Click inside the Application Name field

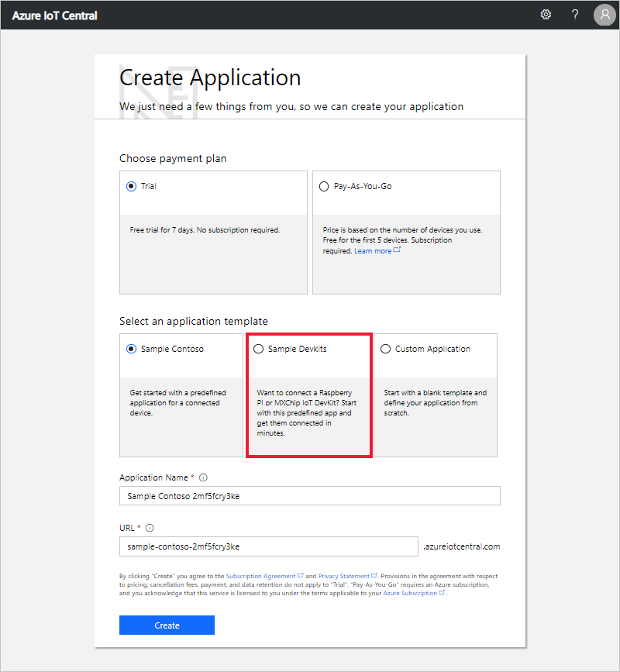point(309,495)
